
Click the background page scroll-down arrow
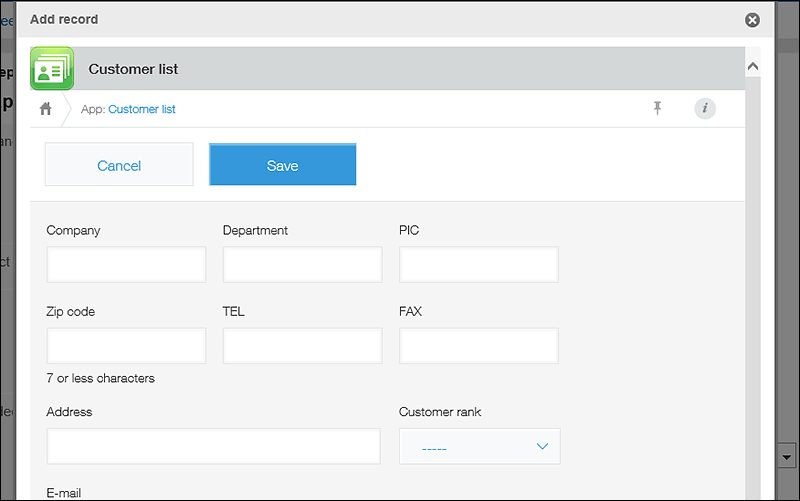pos(786,457)
